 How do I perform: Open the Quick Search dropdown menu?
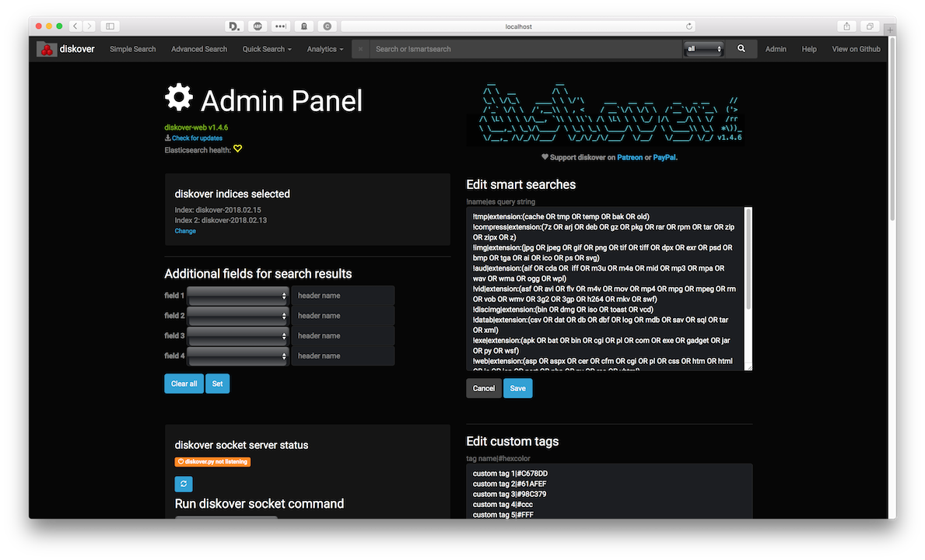[x=267, y=49]
